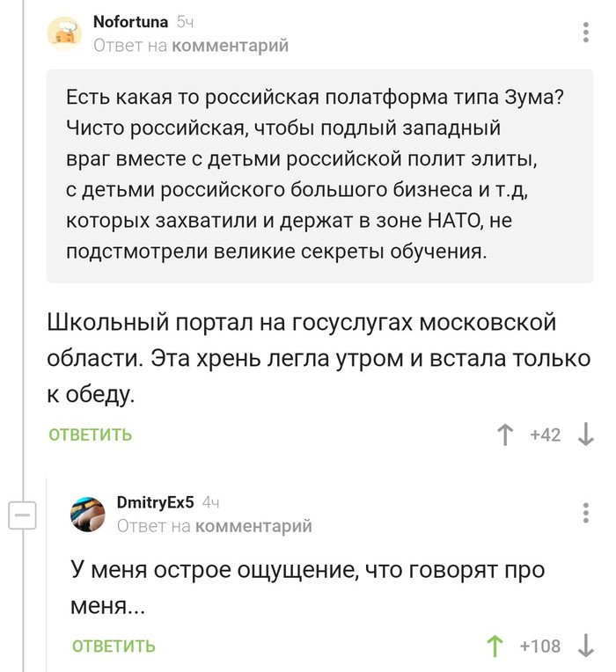Open the DmitryEx5 username profile link
The width and height of the screenshot is (616, 672).
[x=155, y=503]
